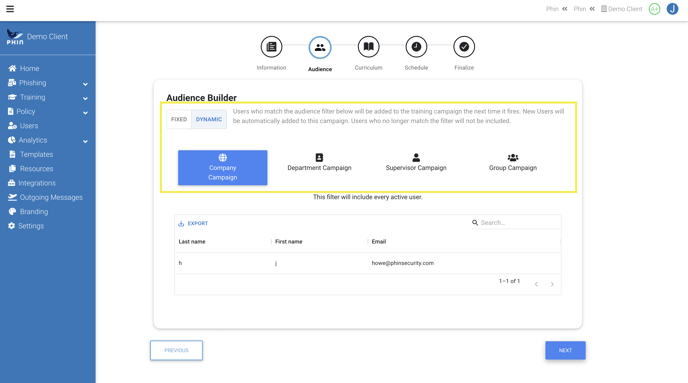The width and height of the screenshot is (688, 383).
Task: Sort by Email column header
Action: [x=379, y=242]
